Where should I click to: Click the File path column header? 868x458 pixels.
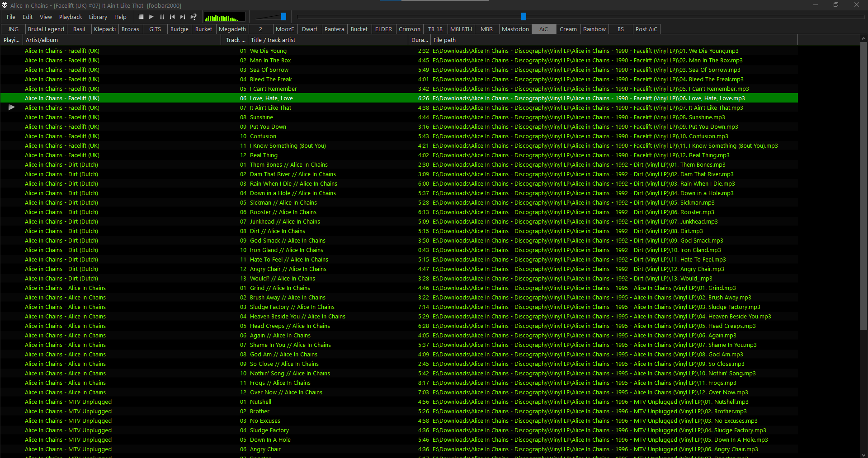(x=614, y=40)
